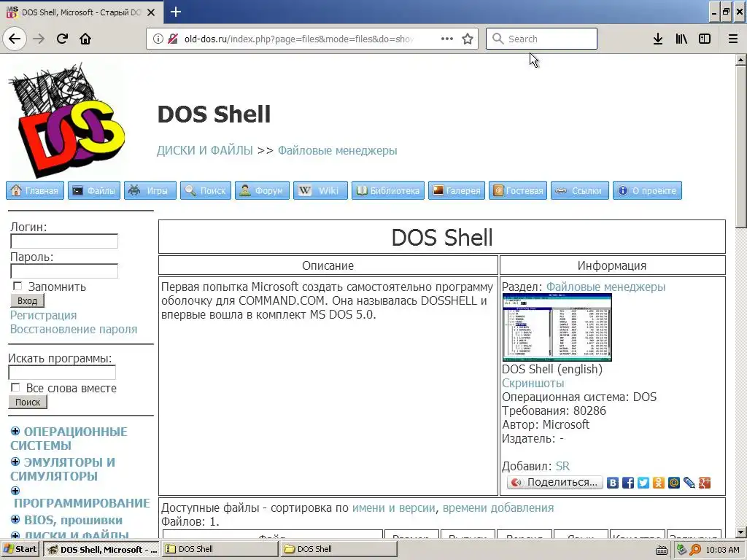Expand BIOS, прошивки category
Image resolution: width=747 pixels, height=560 pixels.
pyautogui.click(x=15, y=519)
